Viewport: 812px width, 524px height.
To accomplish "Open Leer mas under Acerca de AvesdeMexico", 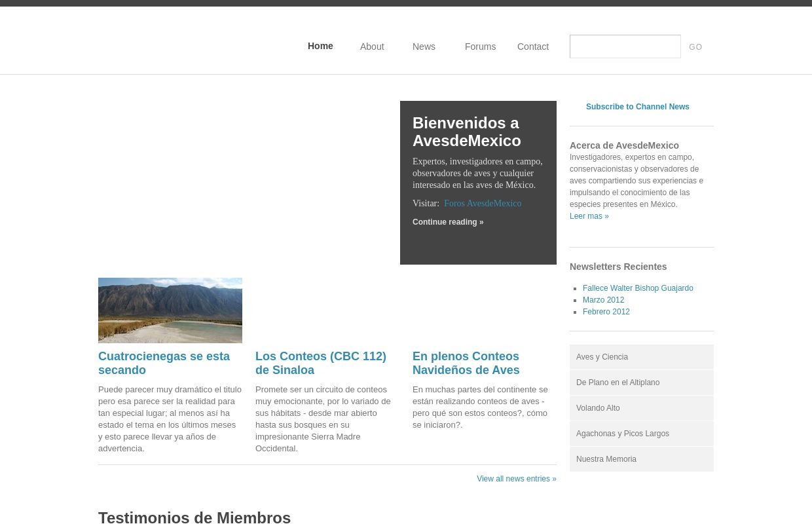I will tap(588, 216).
